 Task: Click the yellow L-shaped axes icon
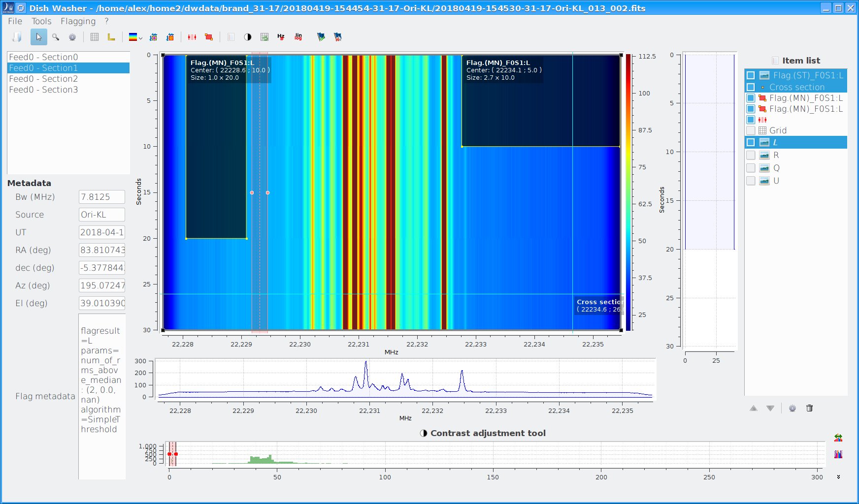pos(111,37)
